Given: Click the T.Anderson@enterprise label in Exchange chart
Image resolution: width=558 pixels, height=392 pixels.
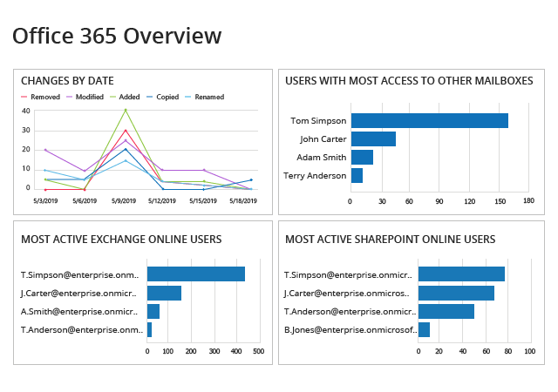Looking at the screenshot, I should 82,330.
